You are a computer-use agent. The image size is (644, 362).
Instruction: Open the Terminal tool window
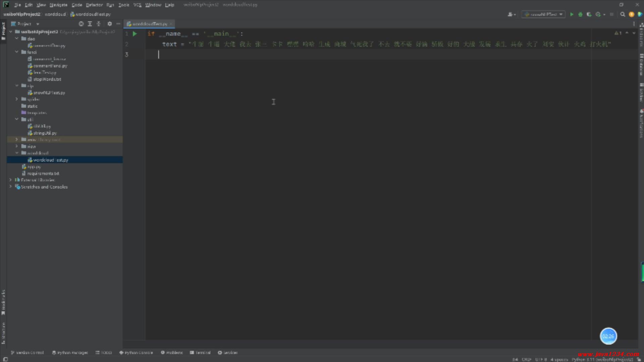tap(200, 353)
